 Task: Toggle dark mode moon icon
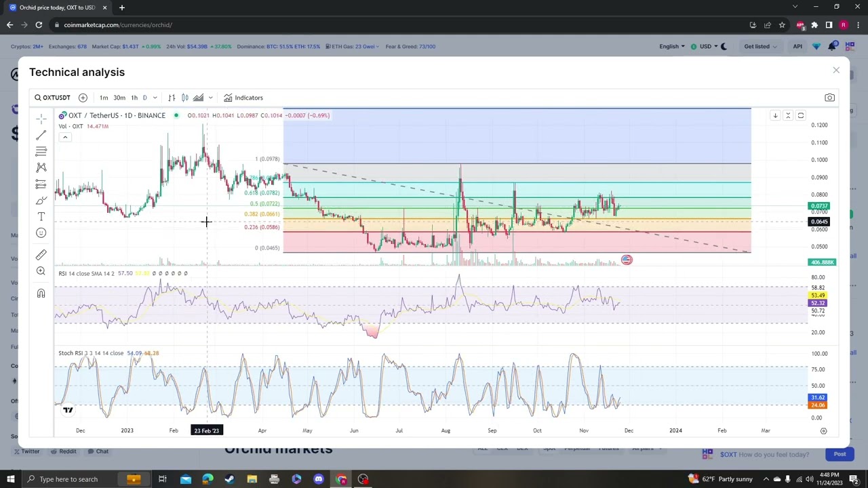coord(724,47)
